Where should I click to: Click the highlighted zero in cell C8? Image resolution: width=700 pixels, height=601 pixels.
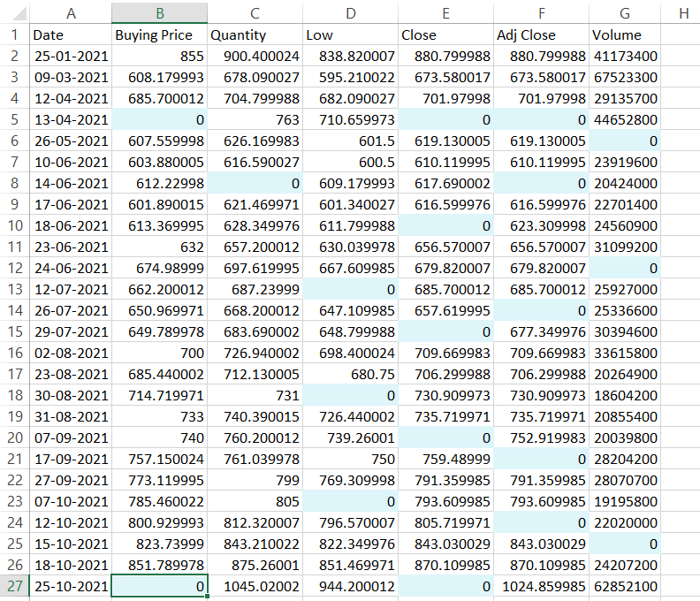pos(255,184)
